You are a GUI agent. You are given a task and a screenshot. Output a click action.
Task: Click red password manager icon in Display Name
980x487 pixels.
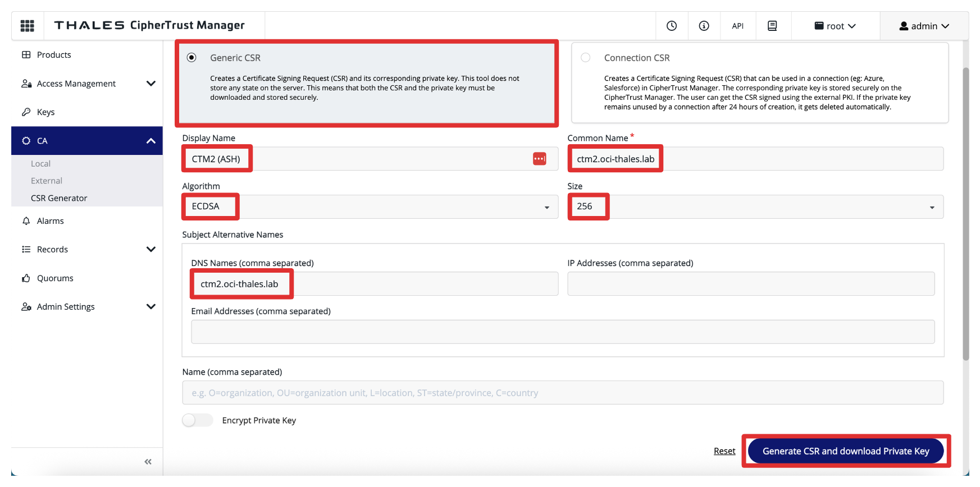point(539,159)
